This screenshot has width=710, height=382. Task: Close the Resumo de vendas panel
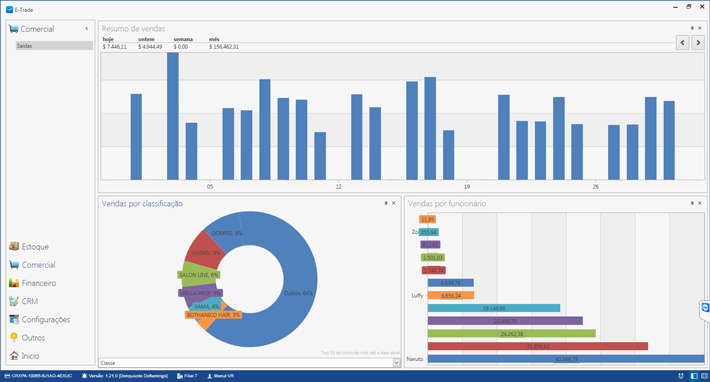pos(700,28)
